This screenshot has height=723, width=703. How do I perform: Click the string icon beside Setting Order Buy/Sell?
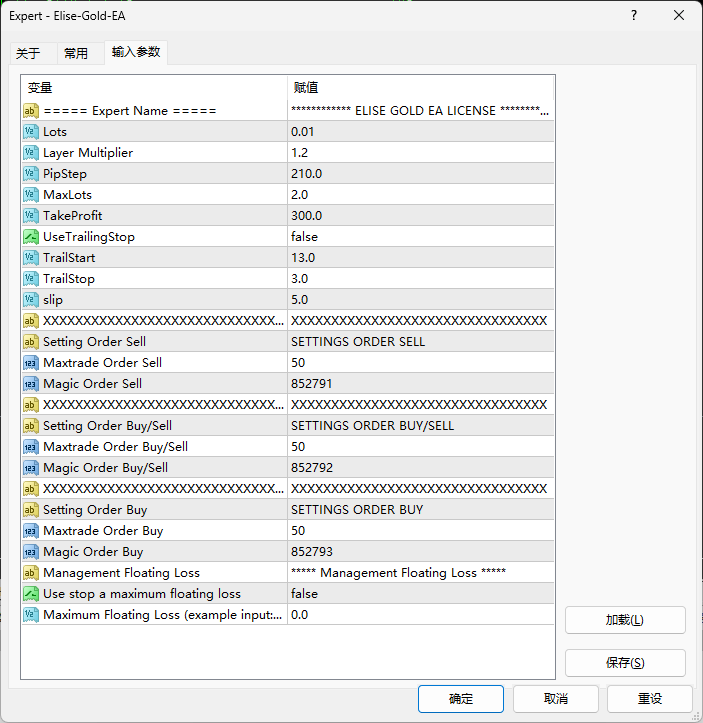pos(30,426)
